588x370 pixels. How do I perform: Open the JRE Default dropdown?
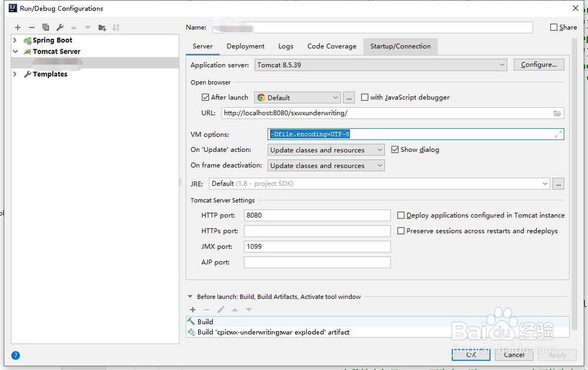tap(379, 184)
